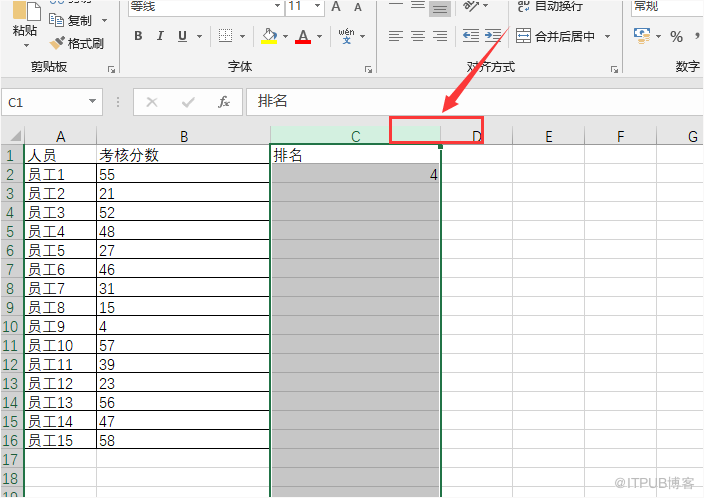This screenshot has width=704, height=498.
Task: Open the Clipboard group dialog launcher
Action: pos(111,69)
